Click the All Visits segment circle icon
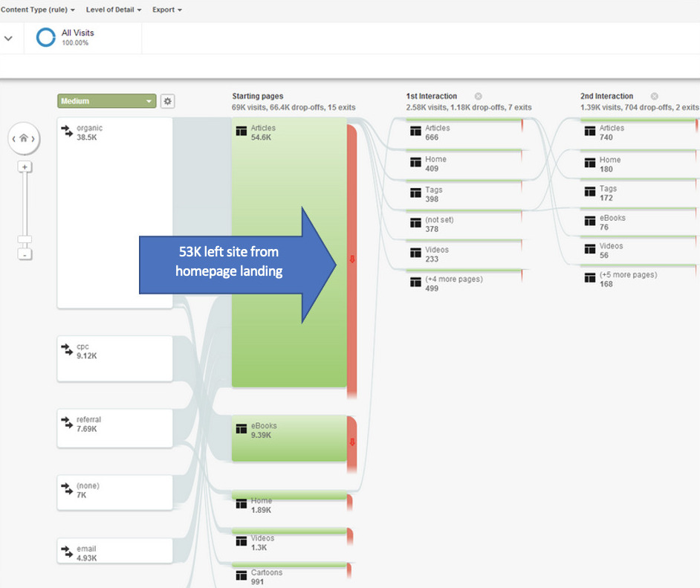 coord(46,38)
